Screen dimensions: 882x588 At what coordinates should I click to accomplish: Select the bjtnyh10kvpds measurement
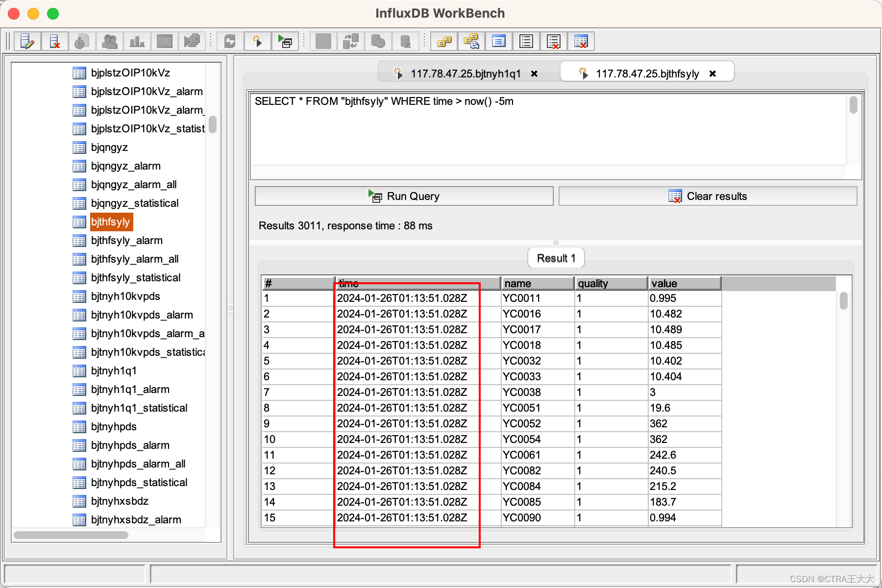[125, 296]
